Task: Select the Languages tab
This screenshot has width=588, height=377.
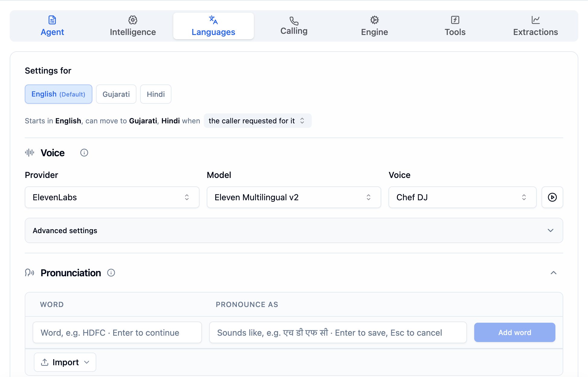Action: click(x=213, y=26)
